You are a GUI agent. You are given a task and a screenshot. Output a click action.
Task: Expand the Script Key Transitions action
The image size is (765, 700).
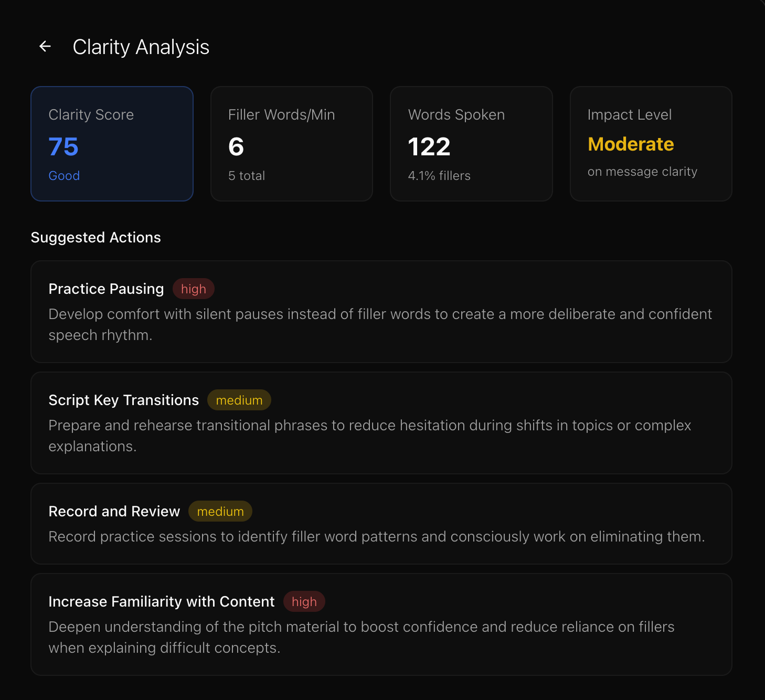tap(381, 423)
